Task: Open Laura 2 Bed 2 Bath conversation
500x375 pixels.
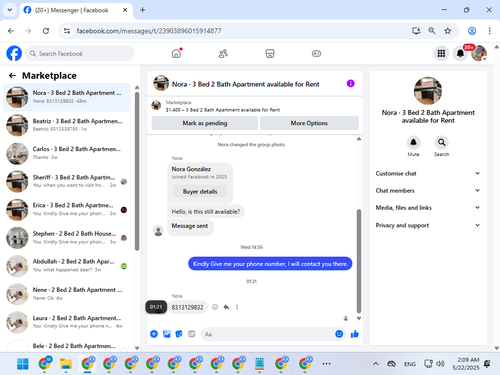Action: tap(67, 322)
